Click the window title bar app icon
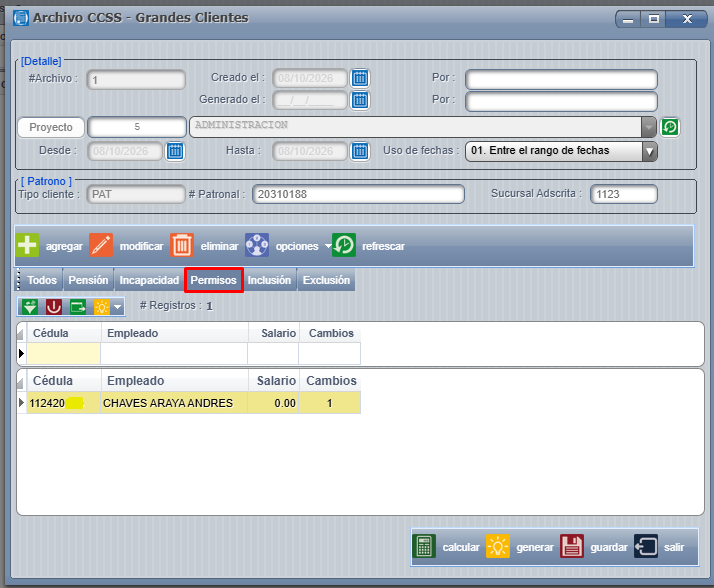Viewport: 714px width, 588px height. (20, 18)
